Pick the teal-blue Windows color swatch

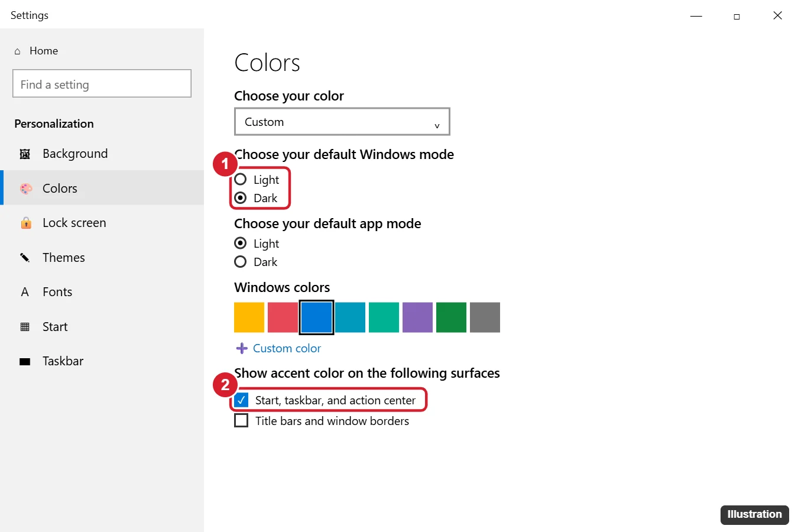point(351,317)
